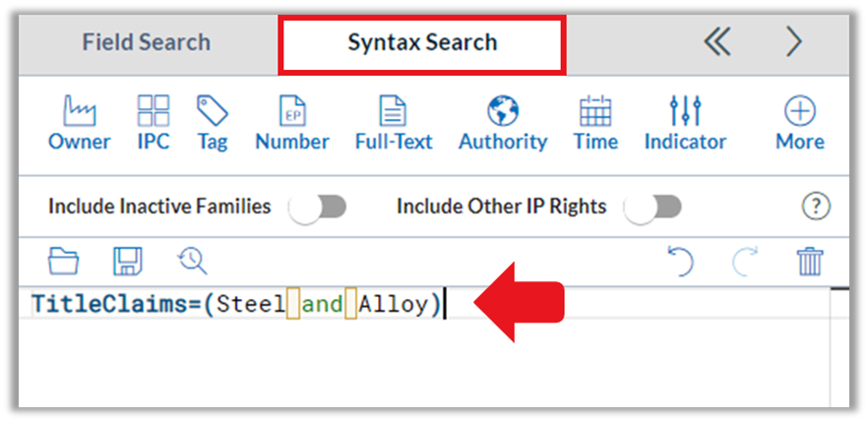Enable Include Other IP Rights switch
Screen dimensions: 868x422
tap(652, 208)
